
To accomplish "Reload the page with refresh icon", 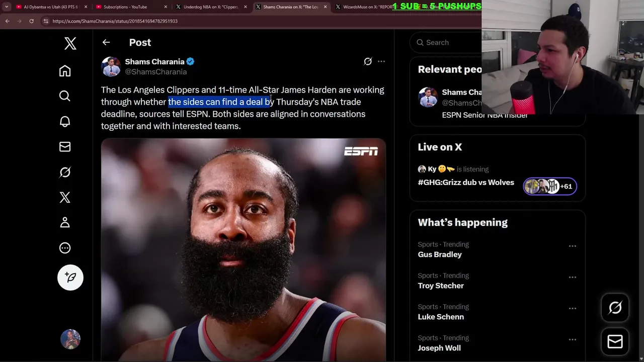I will point(31,21).
